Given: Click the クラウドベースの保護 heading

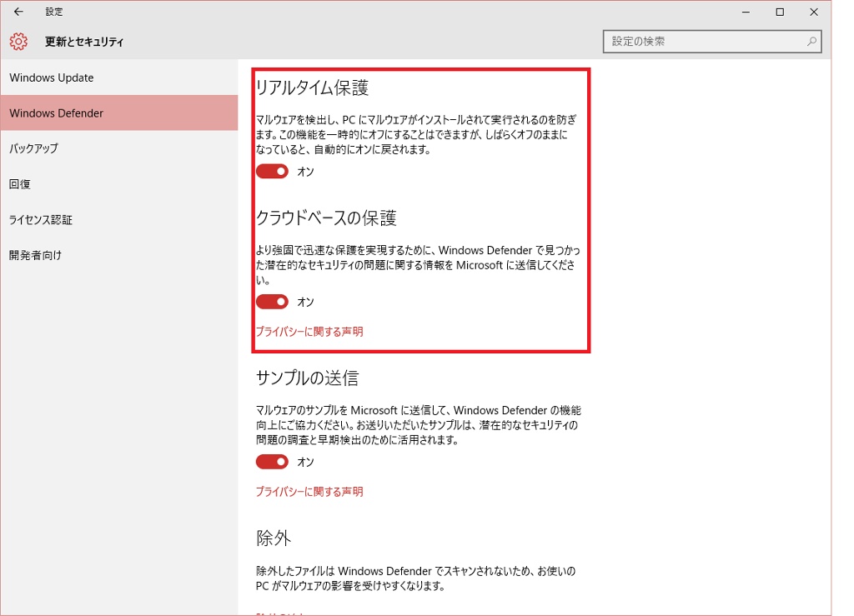Looking at the screenshot, I should point(326,218).
